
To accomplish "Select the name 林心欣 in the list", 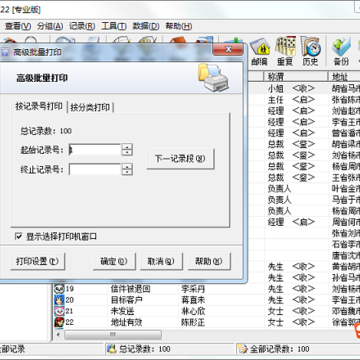I will tap(193, 311).
